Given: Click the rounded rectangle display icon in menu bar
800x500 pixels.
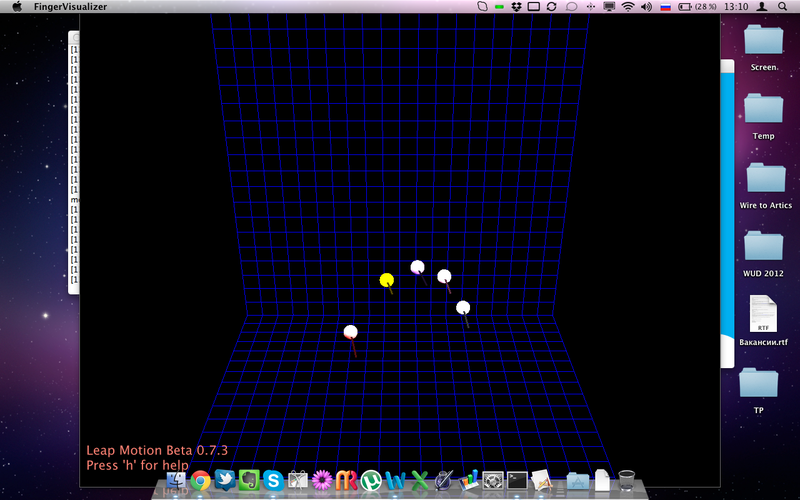Looking at the screenshot, I should click(534, 7).
